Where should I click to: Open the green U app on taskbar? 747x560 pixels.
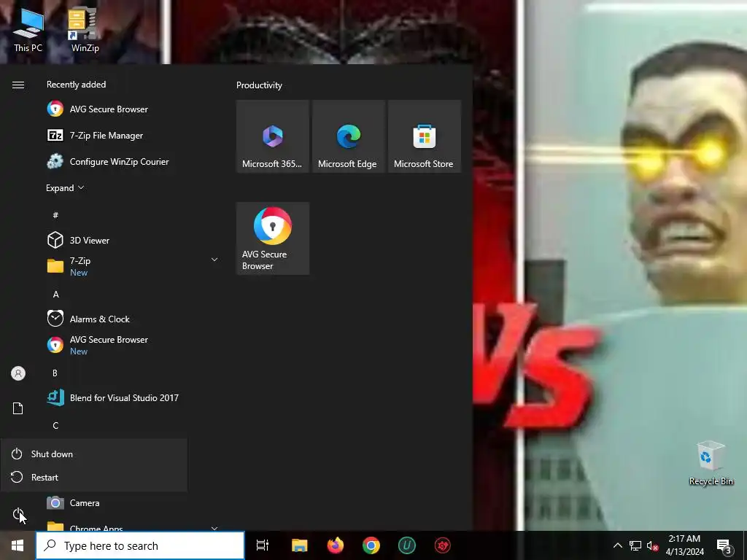pos(407,545)
